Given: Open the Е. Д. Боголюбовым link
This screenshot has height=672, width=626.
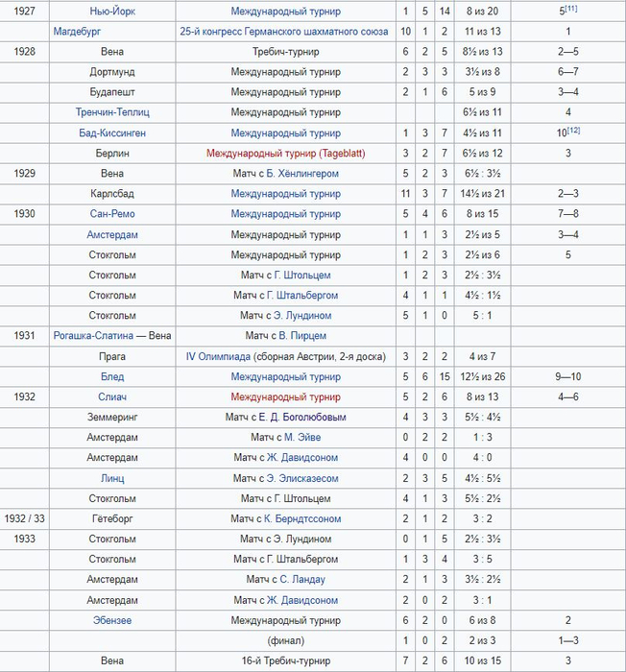Looking at the screenshot, I should pos(302,417).
